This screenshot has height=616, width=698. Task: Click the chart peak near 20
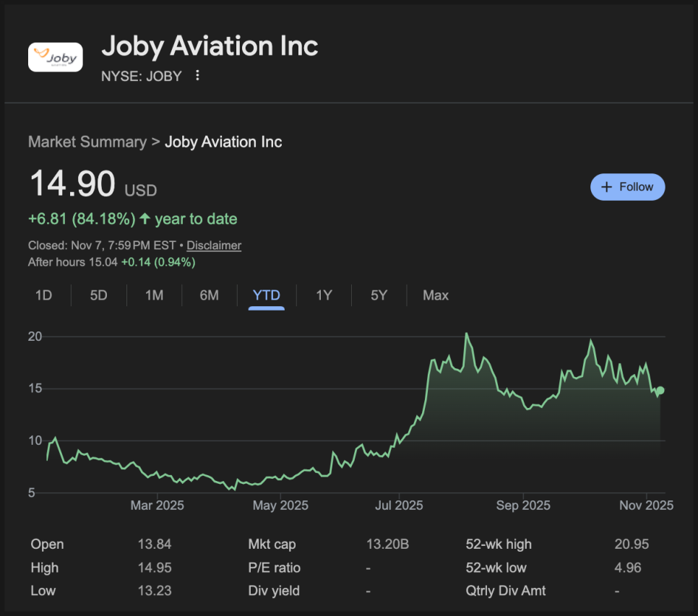tap(467, 334)
